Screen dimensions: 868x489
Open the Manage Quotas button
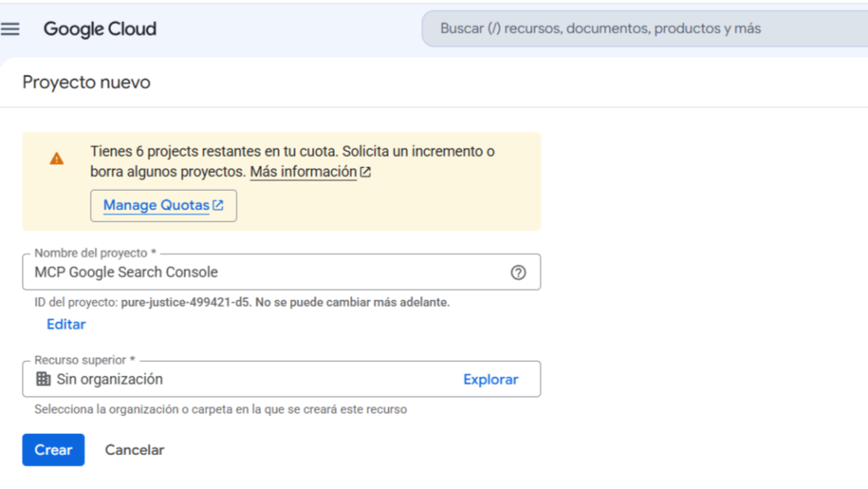point(164,206)
